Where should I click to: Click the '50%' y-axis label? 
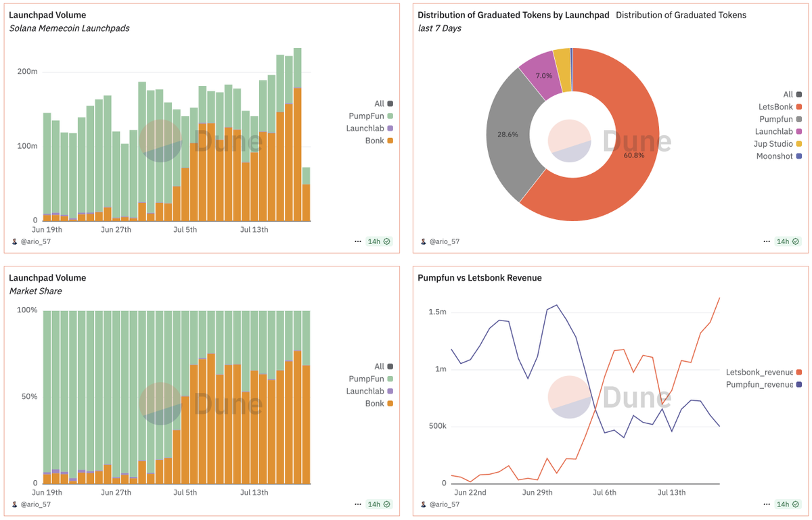point(29,397)
